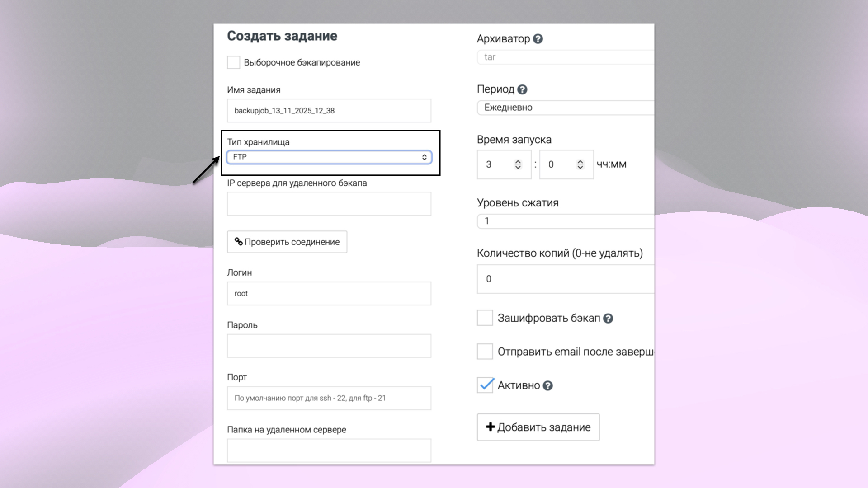Click the IP сервера для удаленного бэкапа field
The width and height of the screenshot is (868, 488).
329,204
